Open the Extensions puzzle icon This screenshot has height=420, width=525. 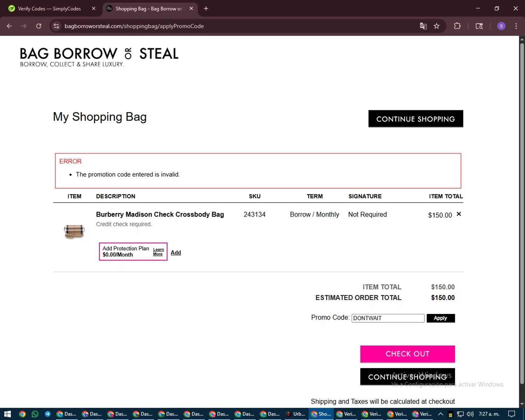click(x=457, y=26)
